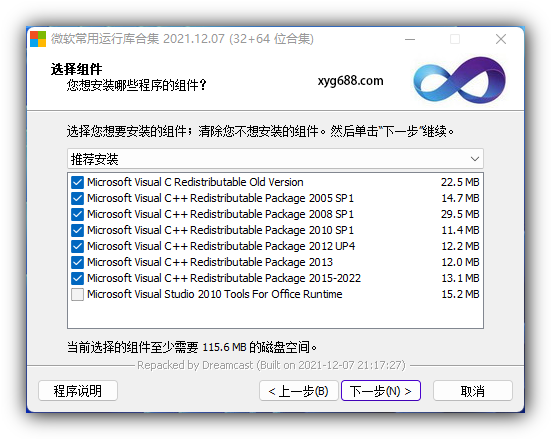The image size is (551, 439).
Task: Enable Visual Studio 2010 Tools For Office Runtime
Action: click(x=77, y=294)
